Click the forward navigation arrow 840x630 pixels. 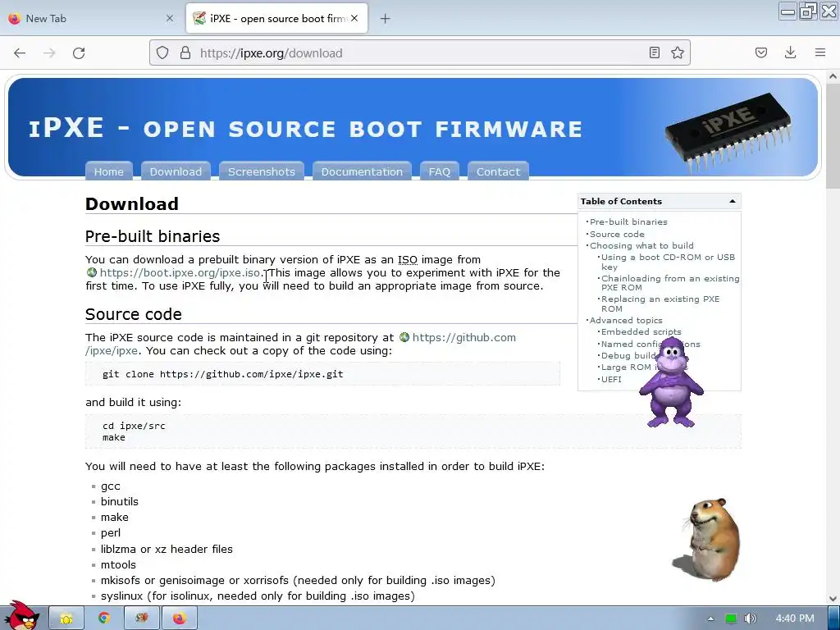pos(49,52)
